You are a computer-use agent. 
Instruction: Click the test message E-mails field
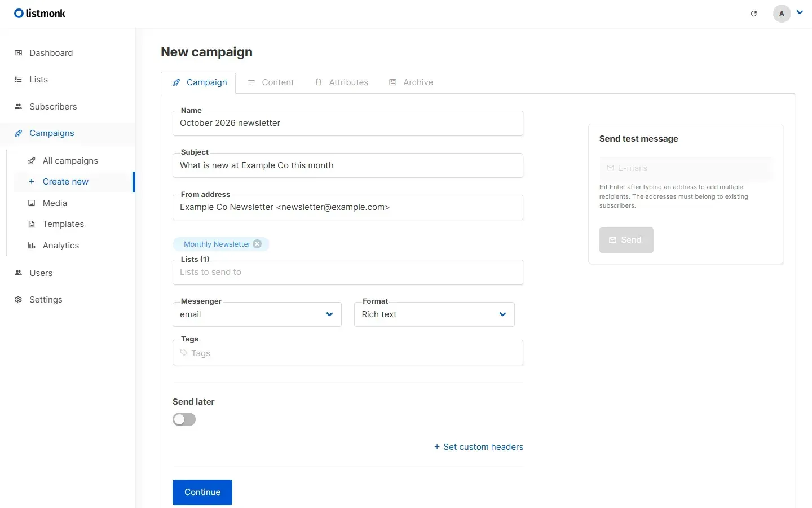click(x=686, y=168)
